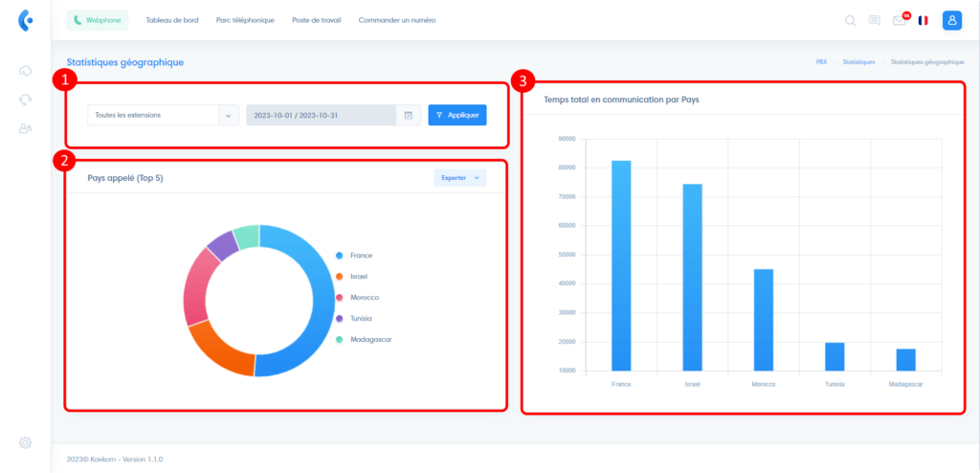980x473 pixels.
Task: Open calendar picker beside date range
Action: coord(409,115)
